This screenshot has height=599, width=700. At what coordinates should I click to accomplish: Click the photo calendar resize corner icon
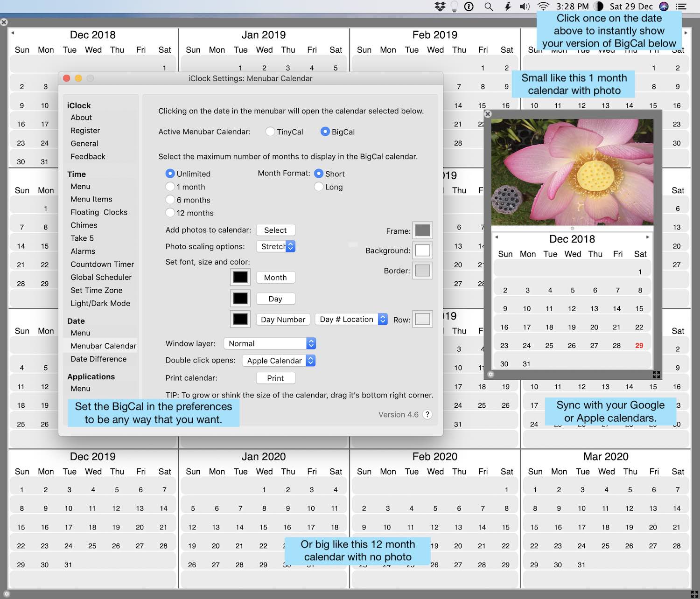click(657, 375)
